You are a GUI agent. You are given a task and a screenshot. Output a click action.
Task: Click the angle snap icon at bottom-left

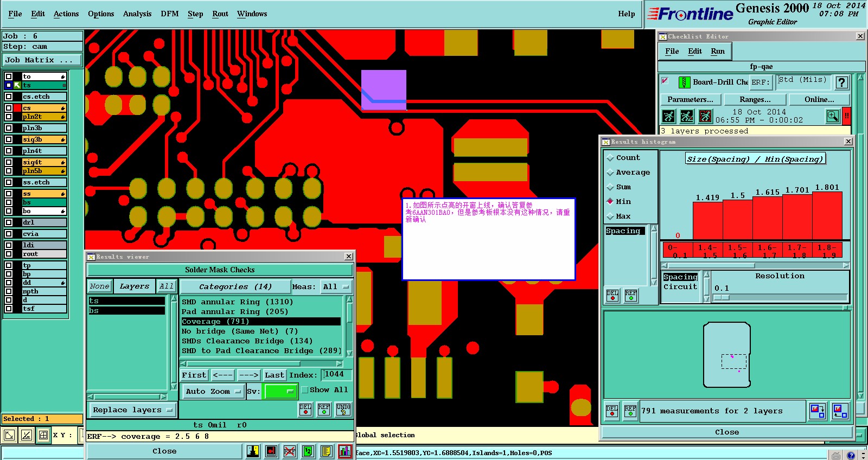[27, 435]
